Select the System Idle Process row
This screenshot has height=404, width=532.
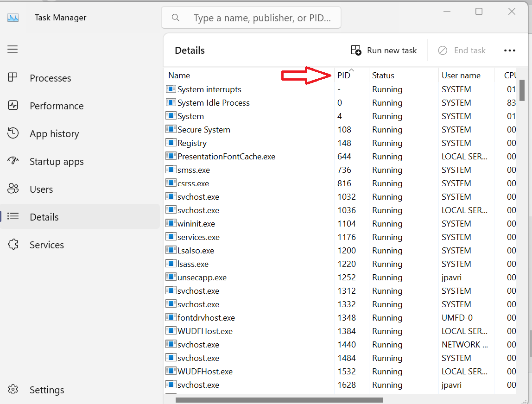pos(213,102)
